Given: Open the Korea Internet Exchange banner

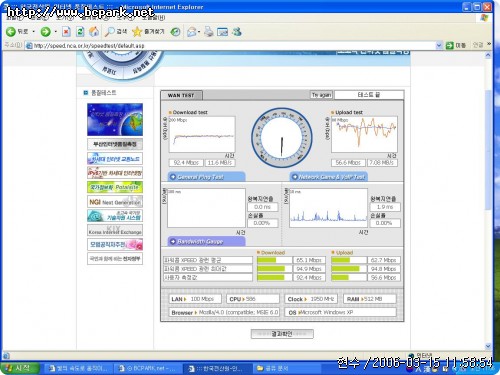Looking at the screenshot, I should point(115,230).
